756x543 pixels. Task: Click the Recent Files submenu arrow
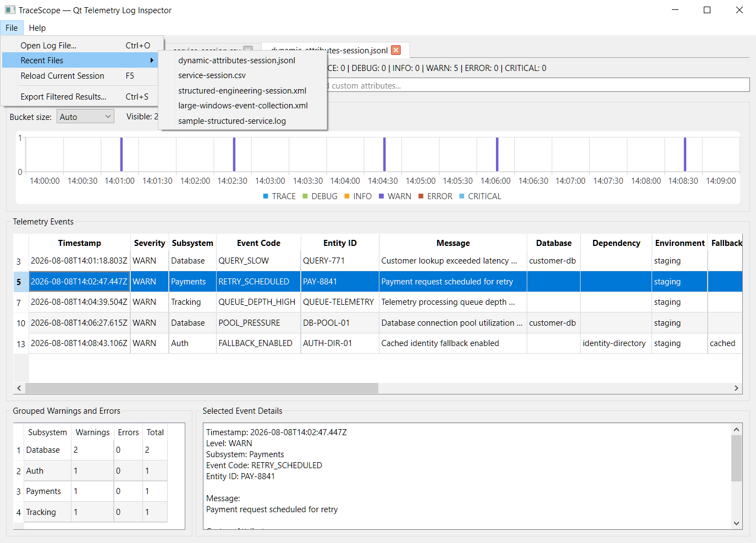[152, 61]
